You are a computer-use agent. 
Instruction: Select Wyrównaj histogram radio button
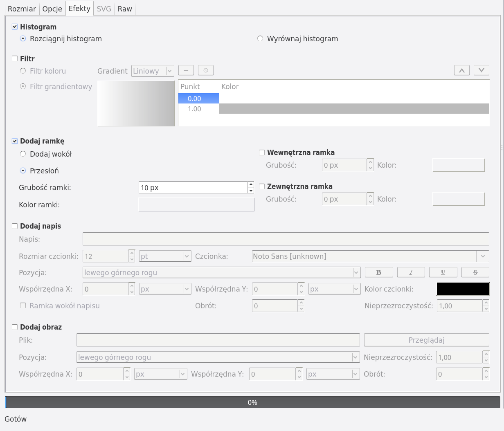(260, 38)
